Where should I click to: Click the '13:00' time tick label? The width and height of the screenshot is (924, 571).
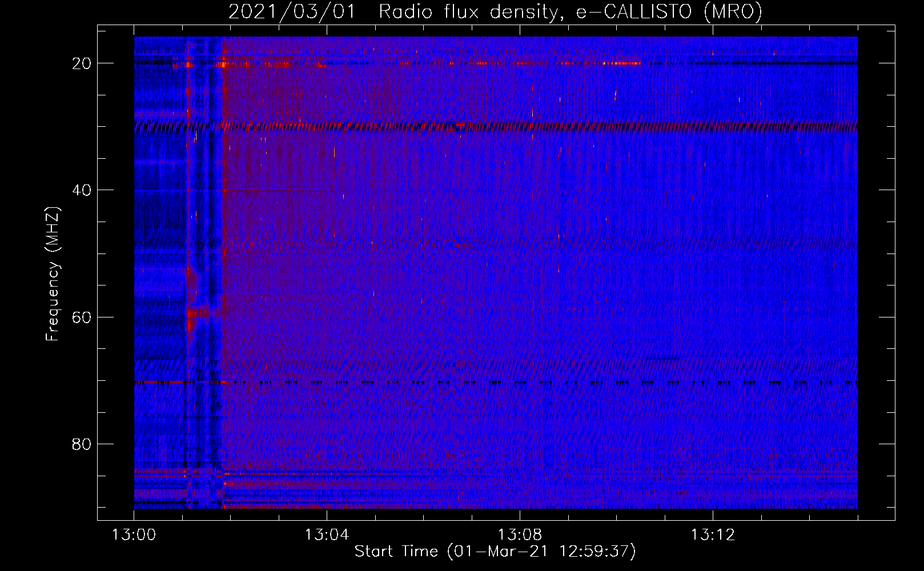[x=134, y=535]
